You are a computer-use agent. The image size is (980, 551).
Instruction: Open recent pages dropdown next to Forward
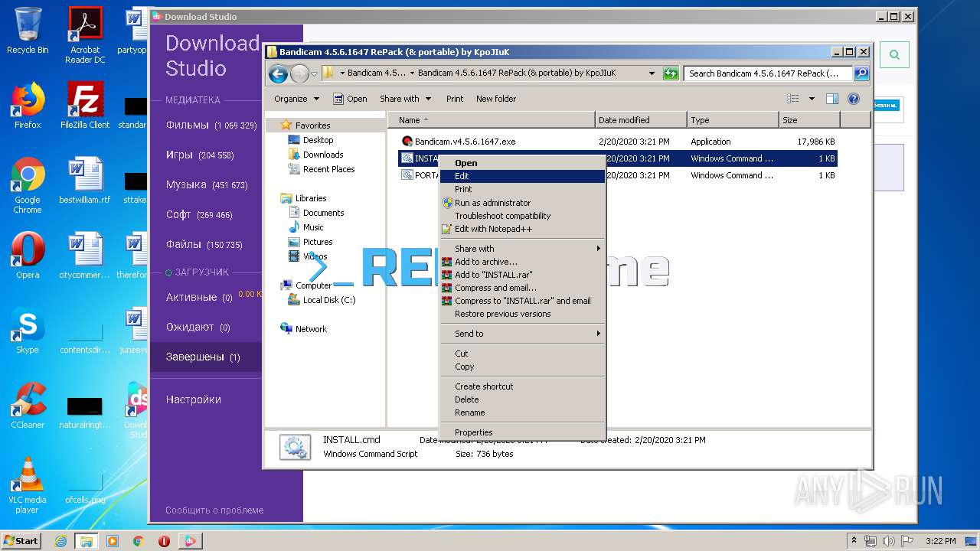(314, 74)
